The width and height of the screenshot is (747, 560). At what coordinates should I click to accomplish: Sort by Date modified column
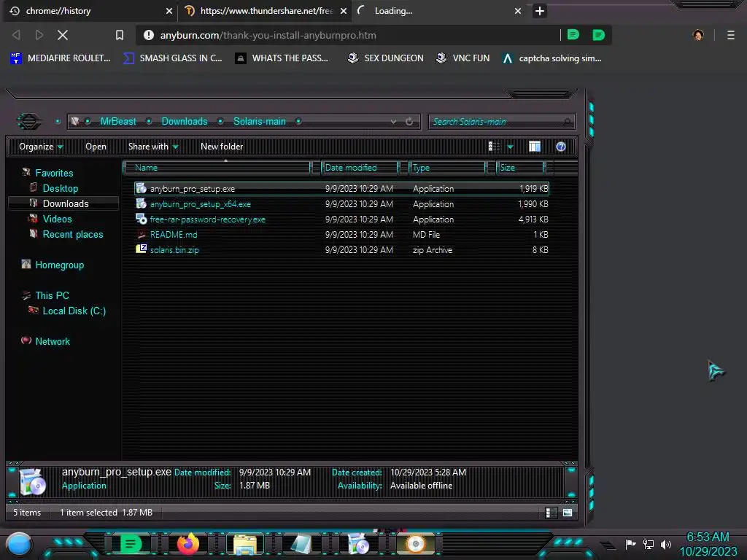pyautogui.click(x=360, y=168)
